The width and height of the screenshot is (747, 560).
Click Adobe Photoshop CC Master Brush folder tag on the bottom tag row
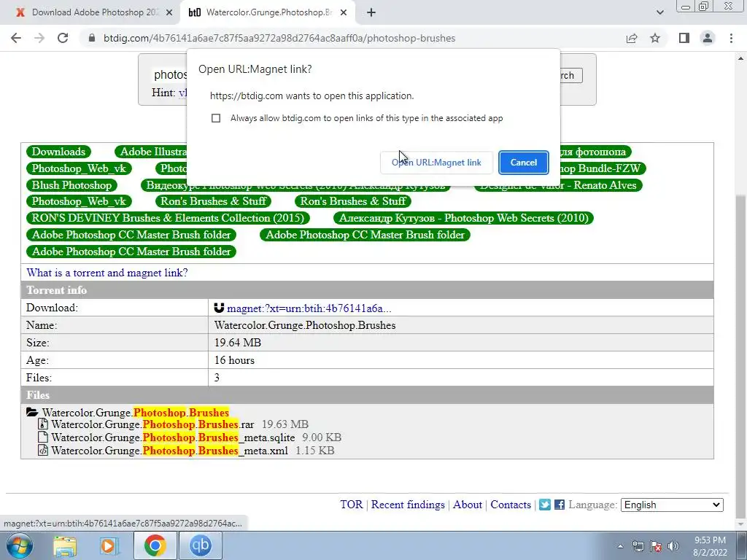pyautogui.click(x=131, y=252)
